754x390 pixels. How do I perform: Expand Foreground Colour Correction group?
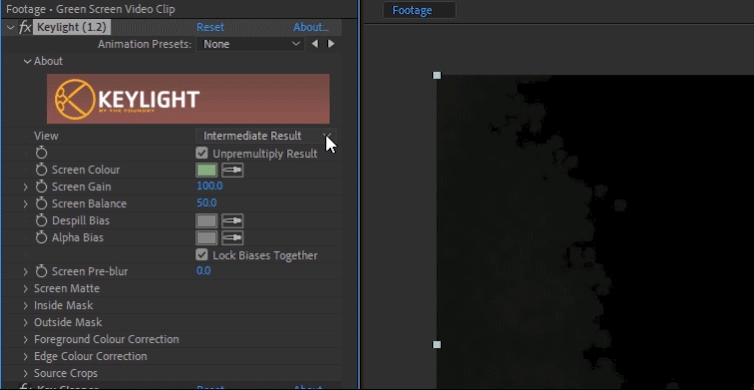pyautogui.click(x=25, y=340)
